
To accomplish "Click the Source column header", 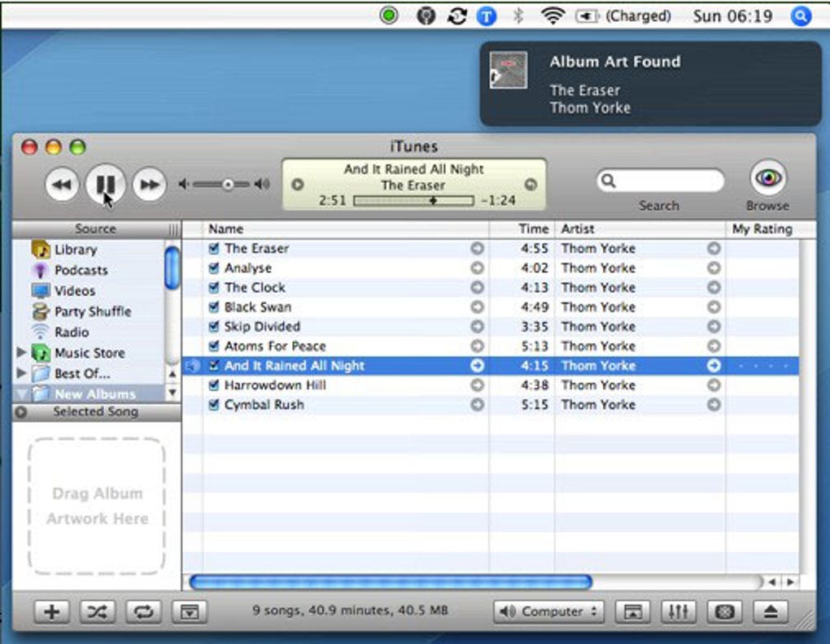I will (95, 229).
